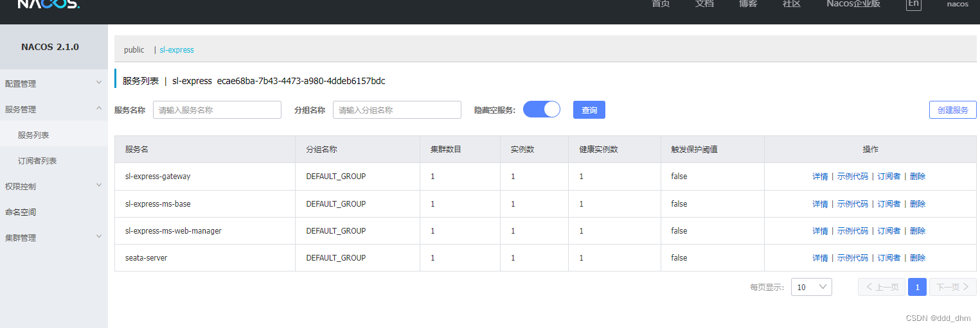980x328 pixels.
Task: Select the sl-express-gateway service name cell
Action: pos(205,177)
